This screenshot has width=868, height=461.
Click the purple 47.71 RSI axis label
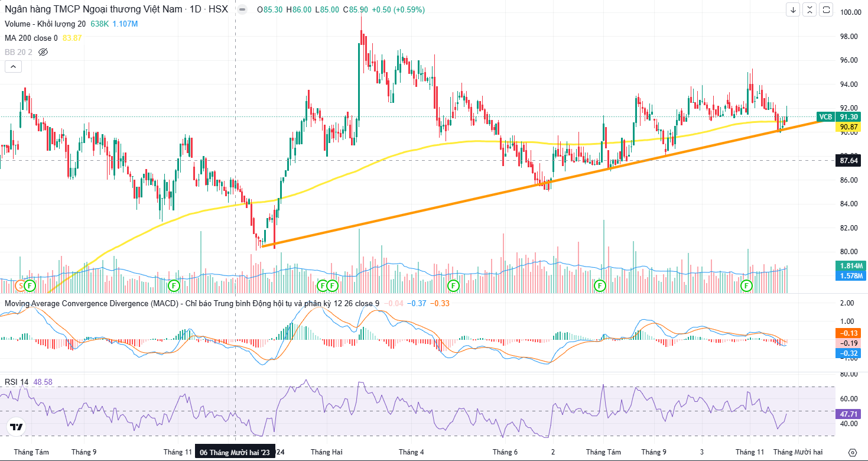pyautogui.click(x=849, y=414)
